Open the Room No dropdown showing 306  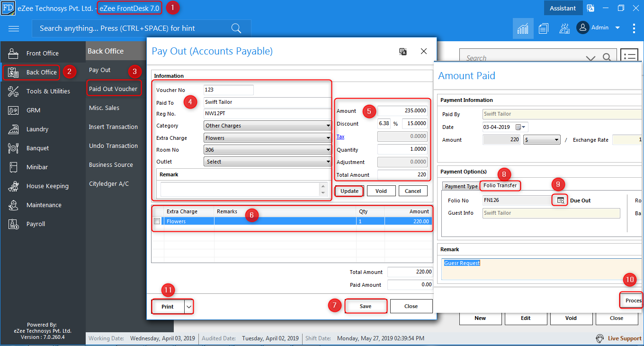click(268, 150)
